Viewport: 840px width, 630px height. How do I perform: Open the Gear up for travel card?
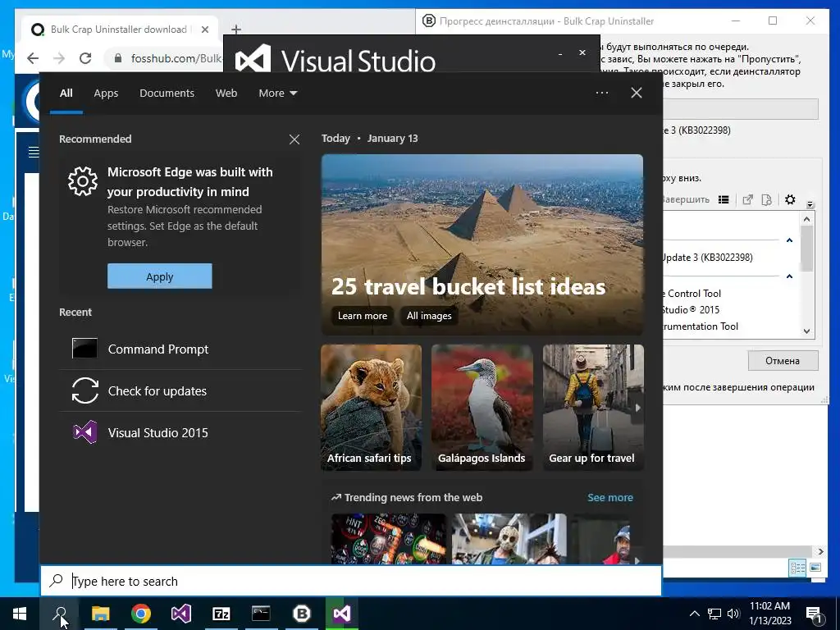tap(593, 408)
